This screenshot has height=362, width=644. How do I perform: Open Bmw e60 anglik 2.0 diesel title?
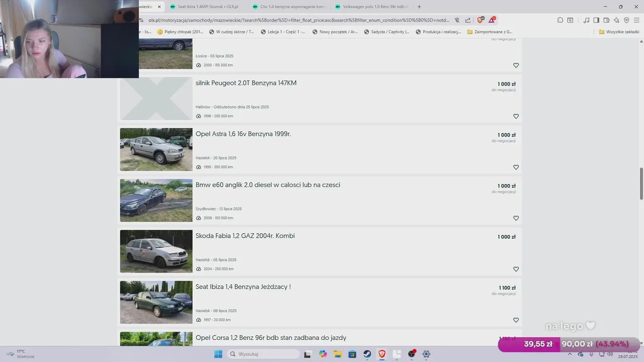[268, 185]
